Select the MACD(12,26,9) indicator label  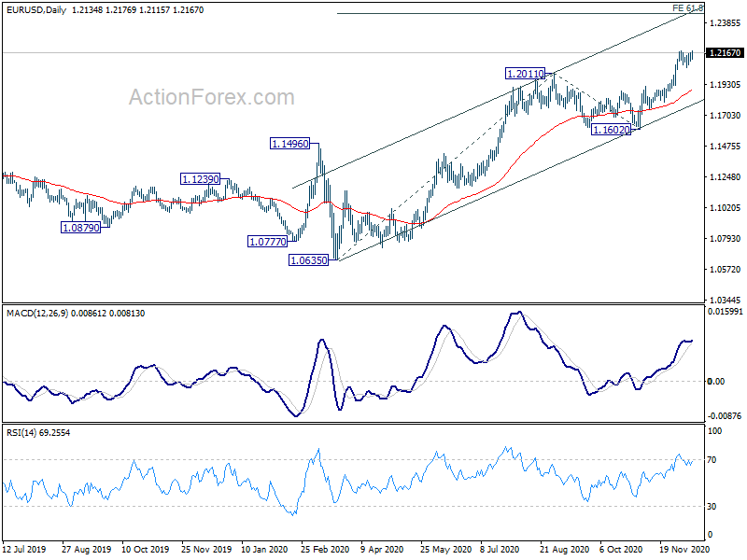tap(37, 314)
